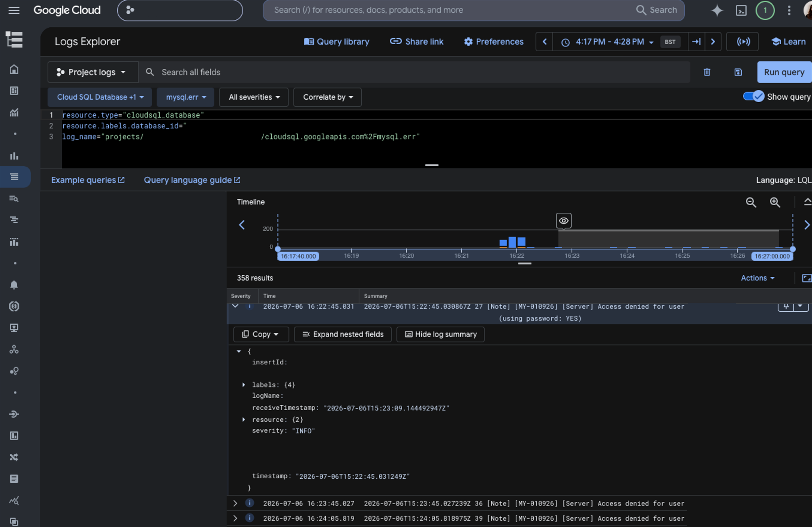Image resolution: width=812 pixels, height=527 pixels.
Task: Collapse the root JSON brace node
Action: (239, 351)
